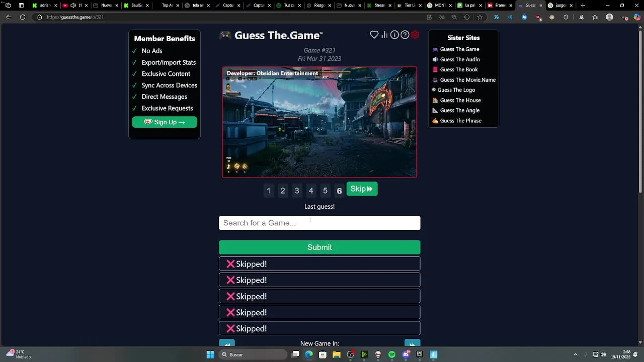The width and height of the screenshot is (644, 362).
Task: Bookmark this page with star icon
Action: pos(480,17)
